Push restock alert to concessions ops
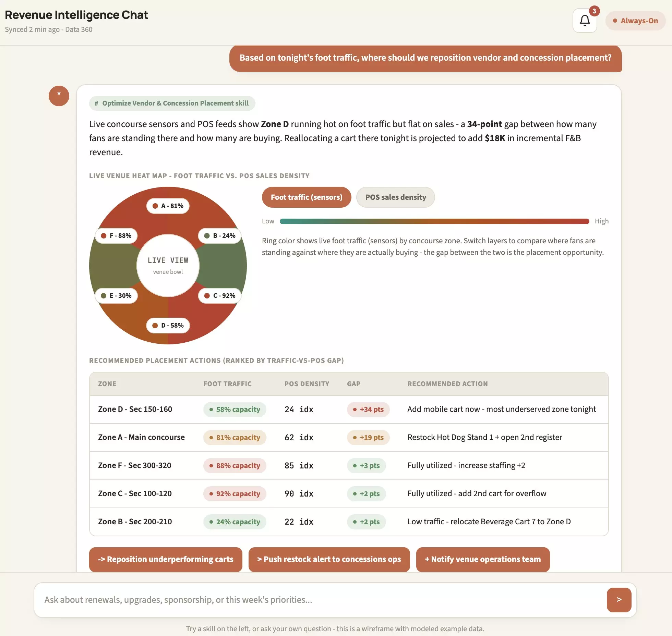672x636 pixels. [329, 559]
